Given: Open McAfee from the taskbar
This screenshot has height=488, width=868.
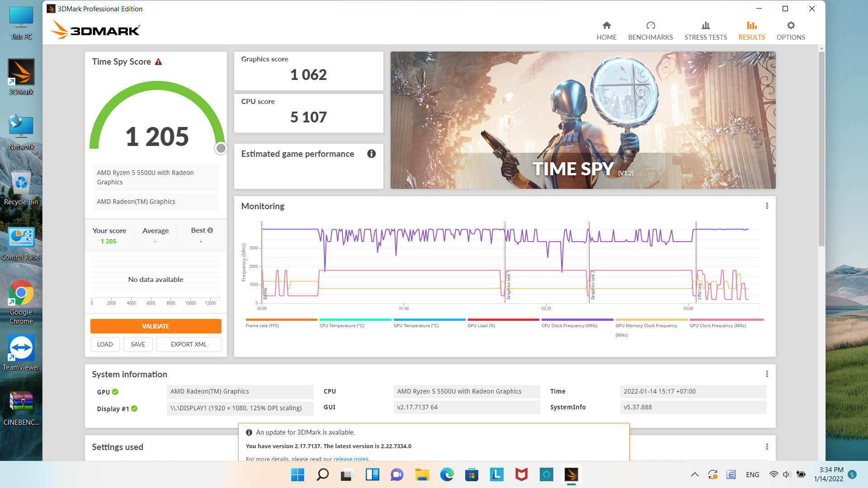Looking at the screenshot, I should pyautogui.click(x=521, y=474).
